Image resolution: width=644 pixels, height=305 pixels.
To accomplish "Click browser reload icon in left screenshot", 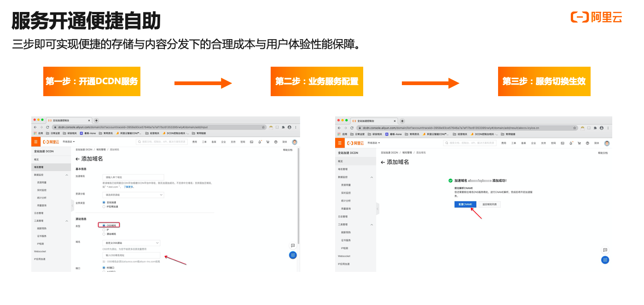I will pyautogui.click(x=47, y=127).
